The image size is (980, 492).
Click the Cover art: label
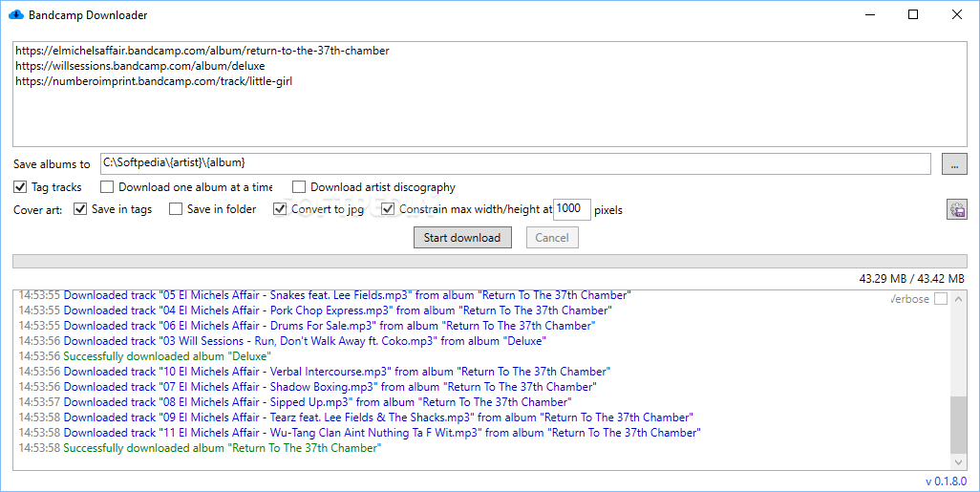pyautogui.click(x=38, y=210)
